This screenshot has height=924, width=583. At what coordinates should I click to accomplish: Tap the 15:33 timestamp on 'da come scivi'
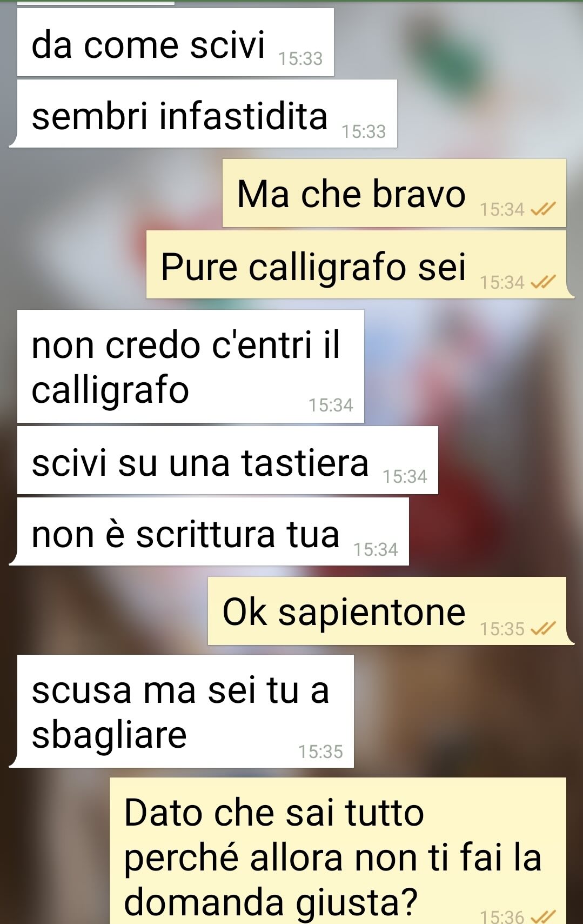pyautogui.click(x=300, y=58)
